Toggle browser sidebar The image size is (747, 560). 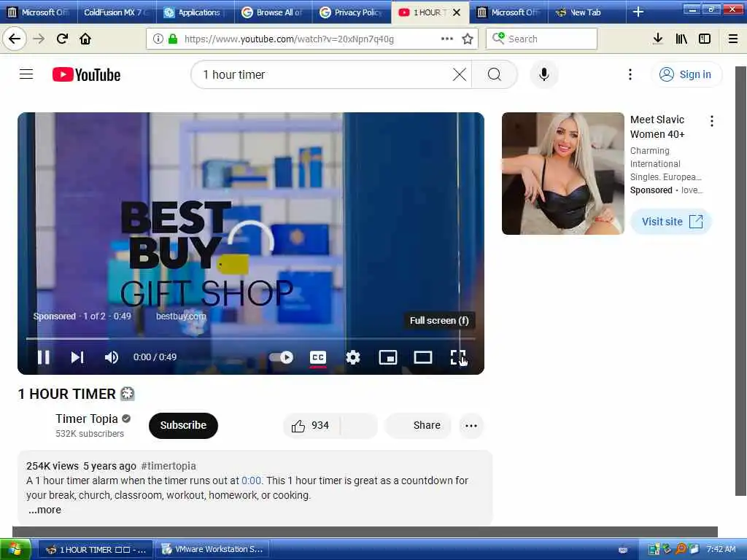[x=705, y=39]
